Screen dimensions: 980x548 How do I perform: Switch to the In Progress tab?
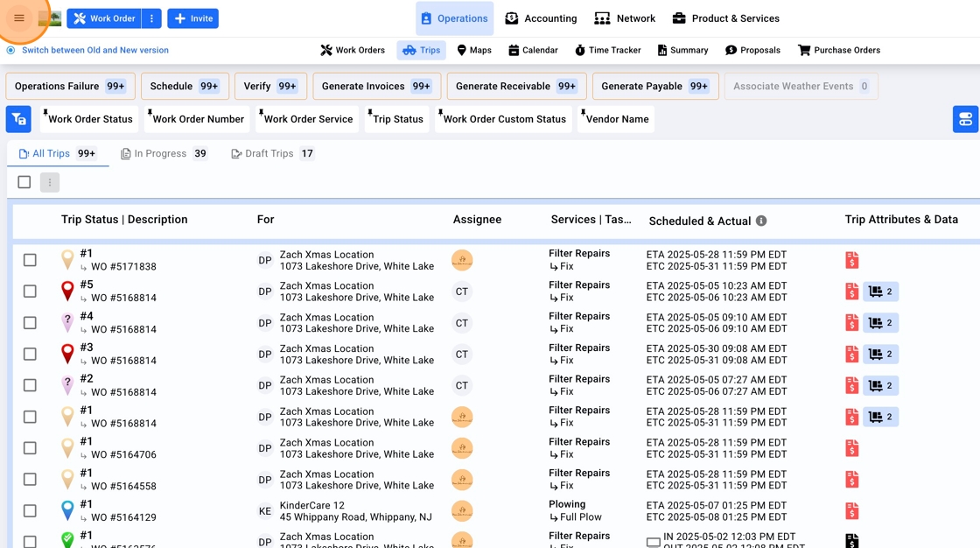coord(163,153)
